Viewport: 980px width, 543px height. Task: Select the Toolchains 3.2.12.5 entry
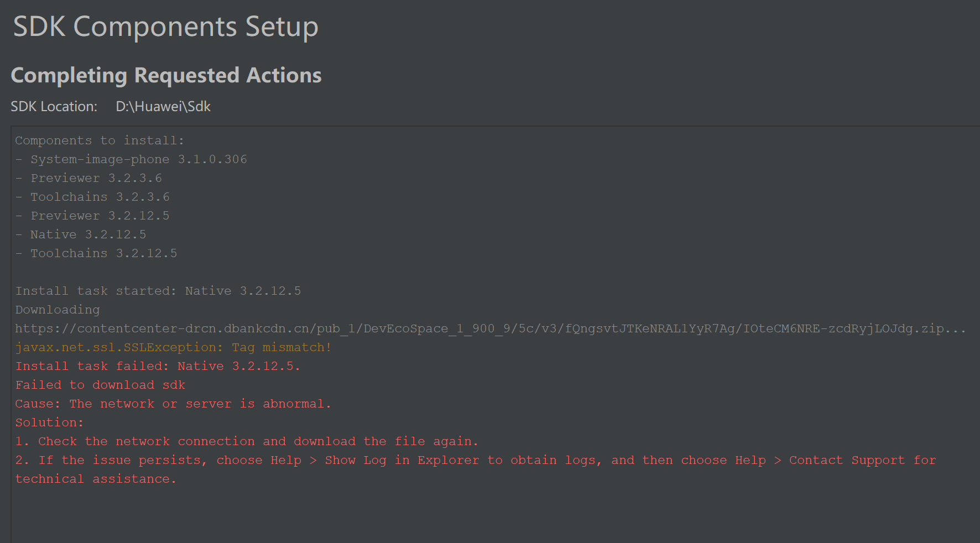pyautogui.click(x=96, y=253)
